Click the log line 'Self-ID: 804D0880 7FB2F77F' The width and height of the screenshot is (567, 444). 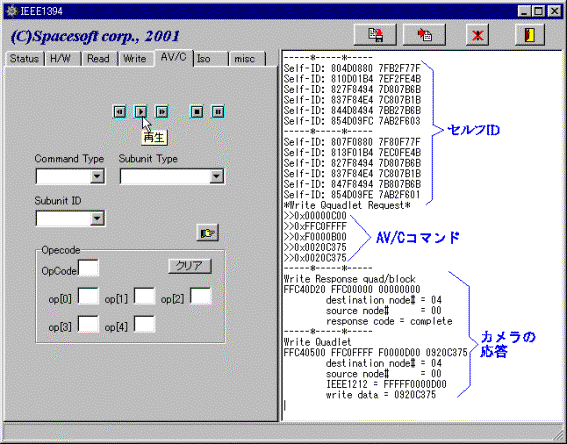coord(352,68)
